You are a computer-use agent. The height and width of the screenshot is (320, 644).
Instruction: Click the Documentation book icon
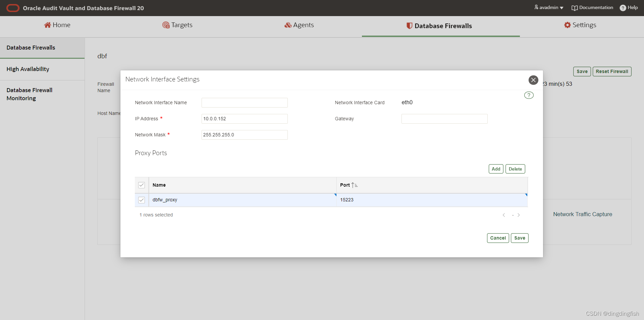click(x=575, y=8)
